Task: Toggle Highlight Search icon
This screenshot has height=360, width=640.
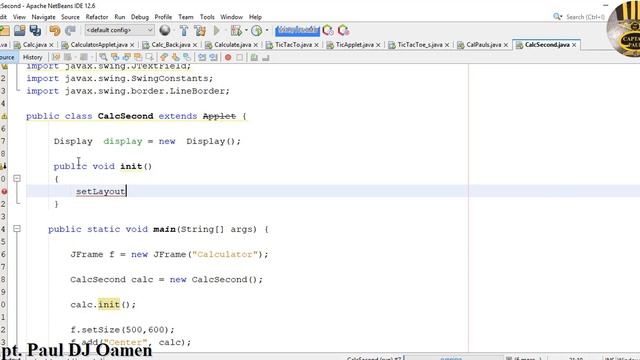Action: pyautogui.click(x=138, y=58)
